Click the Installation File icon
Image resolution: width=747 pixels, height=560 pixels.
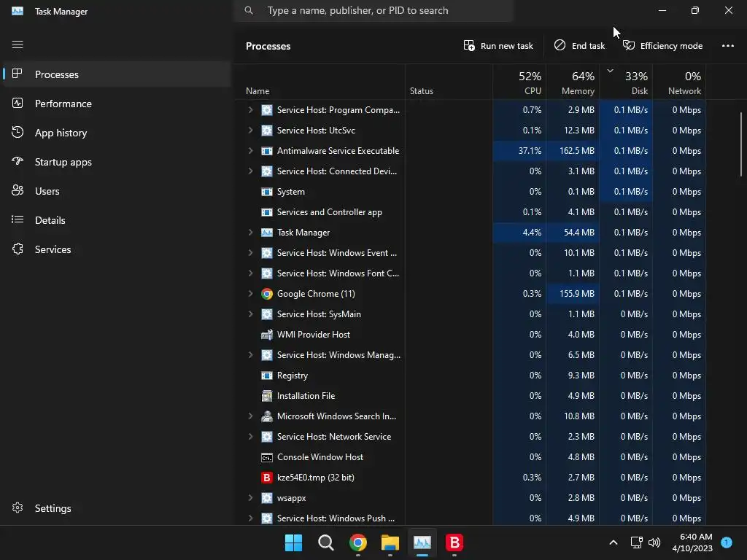point(267,396)
